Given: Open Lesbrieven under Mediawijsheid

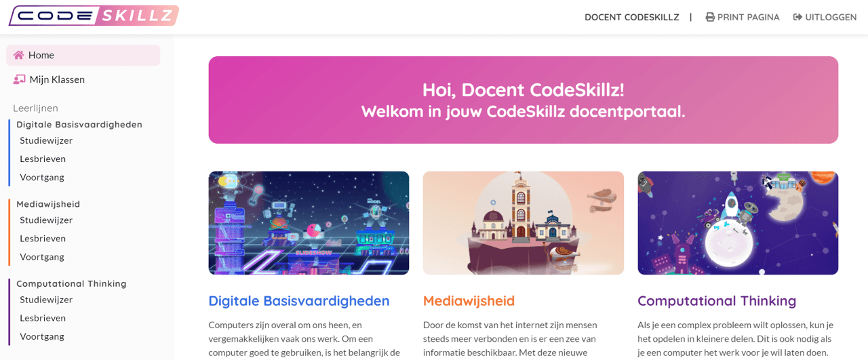Looking at the screenshot, I should [43, 239].
